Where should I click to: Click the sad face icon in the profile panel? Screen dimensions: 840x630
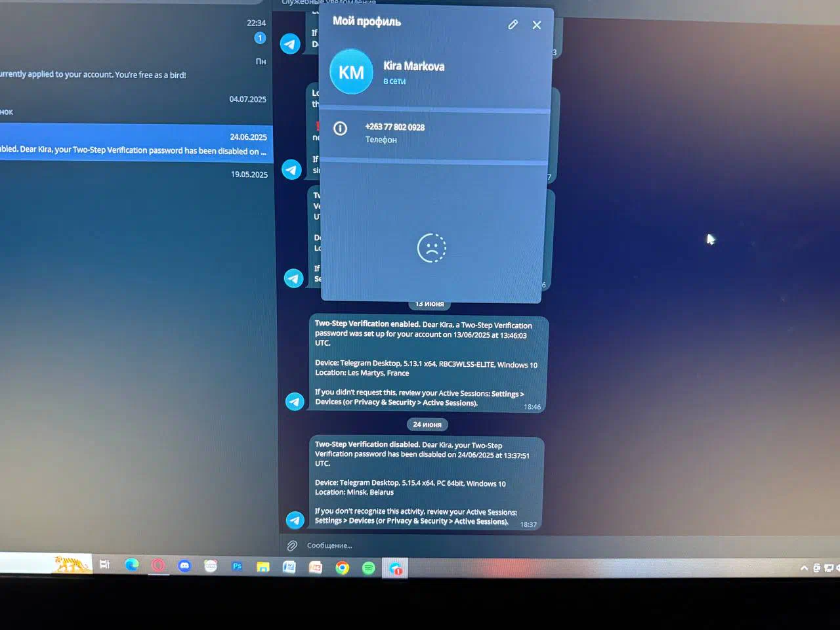[x=432, y=248]
